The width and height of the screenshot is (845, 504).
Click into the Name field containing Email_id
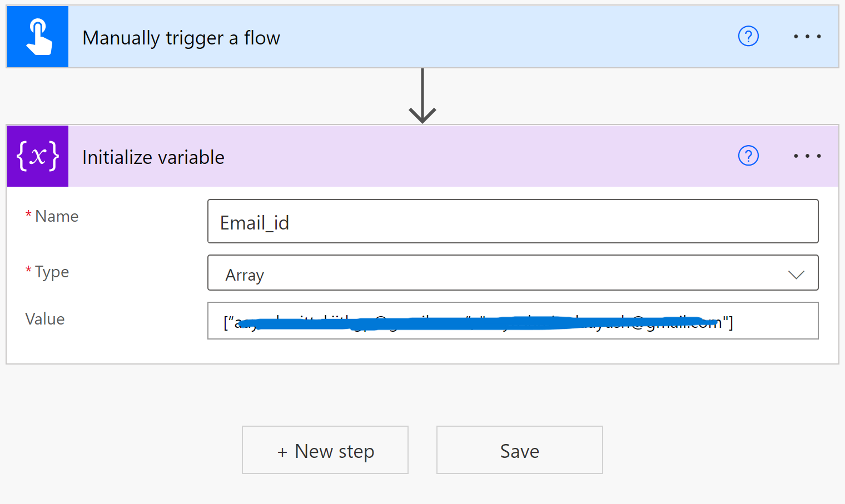coord(513,222)
